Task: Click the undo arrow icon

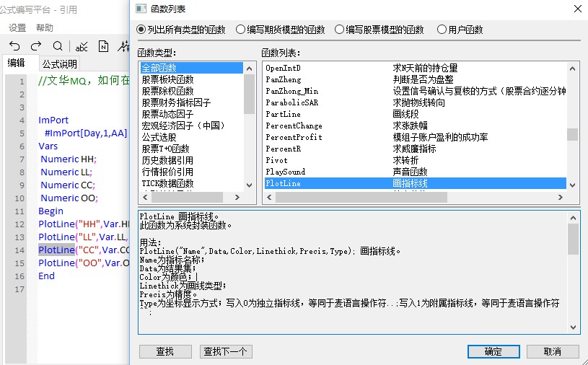Action: click(x=14, y=46)
